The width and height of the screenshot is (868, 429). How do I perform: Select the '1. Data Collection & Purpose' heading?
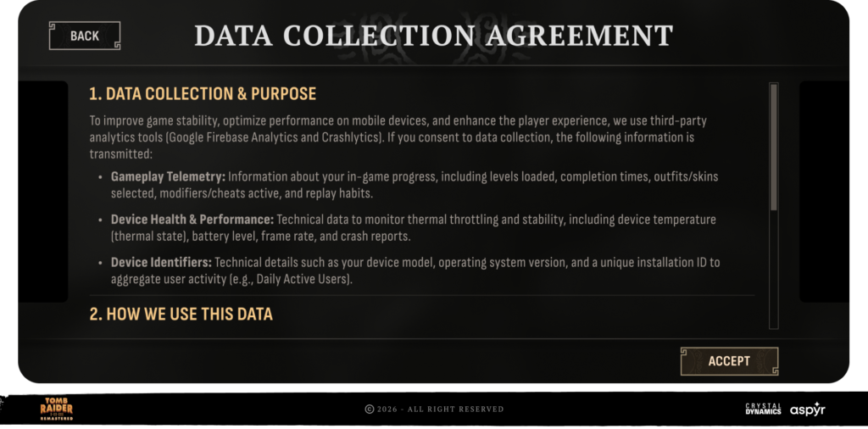(x=203, y=93)
